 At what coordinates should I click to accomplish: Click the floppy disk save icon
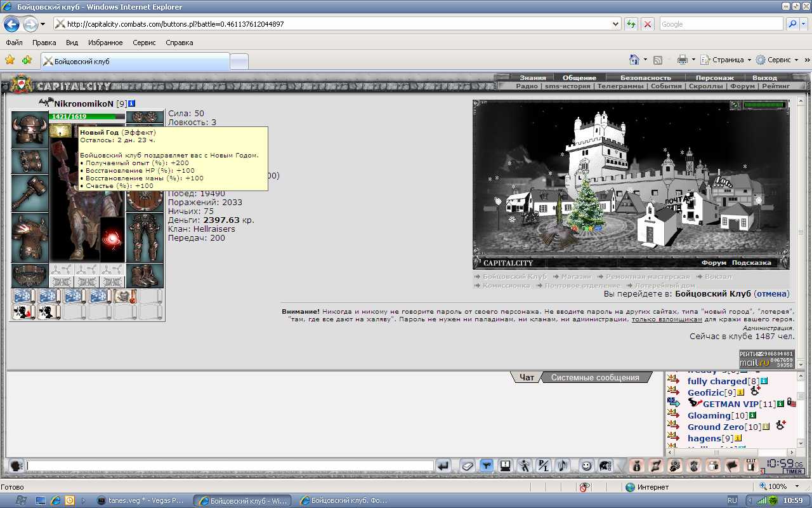point(505,465)
